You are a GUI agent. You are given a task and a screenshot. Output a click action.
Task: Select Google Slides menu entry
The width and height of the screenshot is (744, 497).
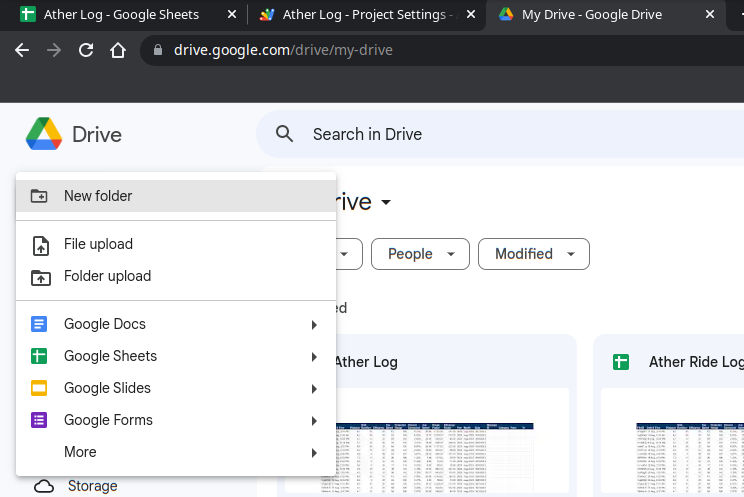pos(176,388)
